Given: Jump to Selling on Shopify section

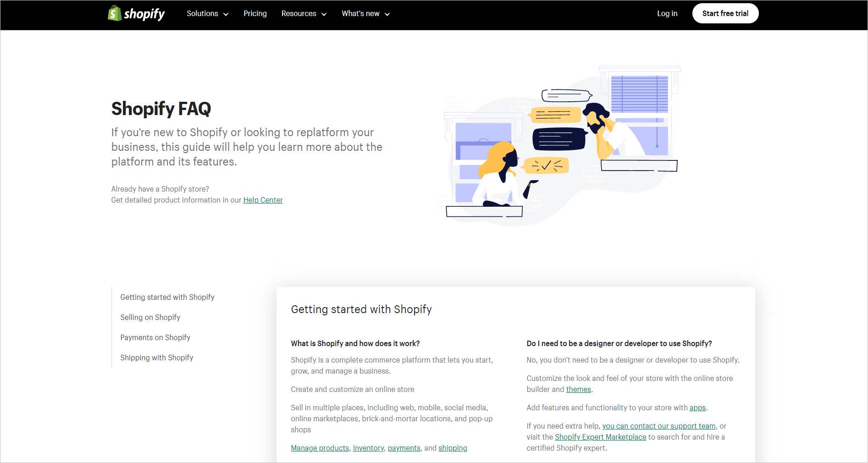Looking at the screenshot, I should (150, 317).
